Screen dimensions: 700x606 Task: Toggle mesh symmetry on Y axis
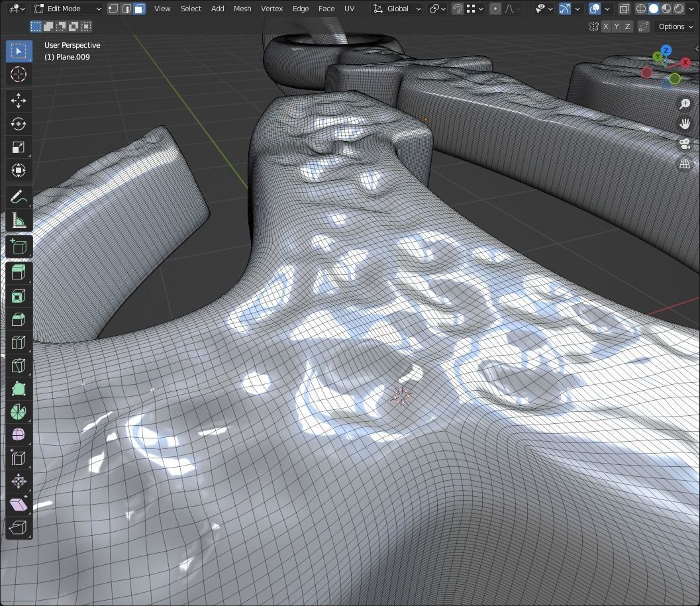point(617,26)
